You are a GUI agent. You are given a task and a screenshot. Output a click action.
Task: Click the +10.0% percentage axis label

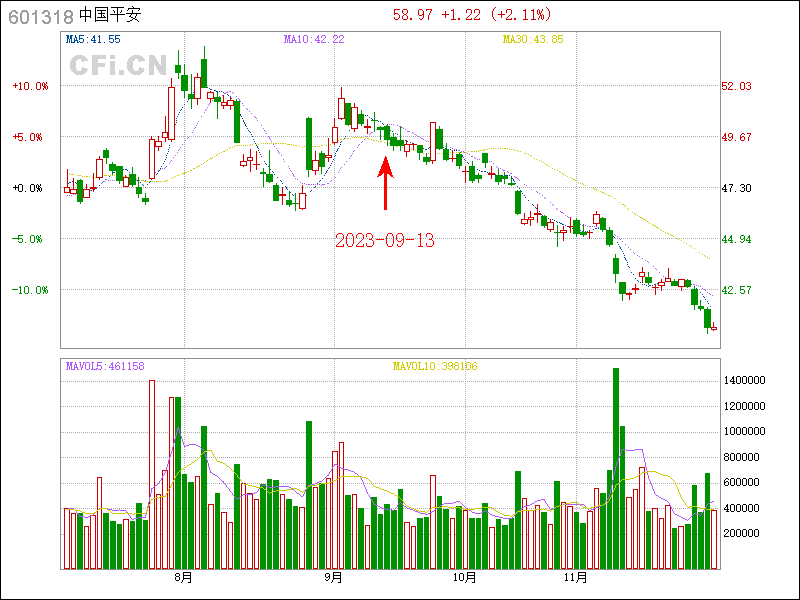click(x=30, y=87)
